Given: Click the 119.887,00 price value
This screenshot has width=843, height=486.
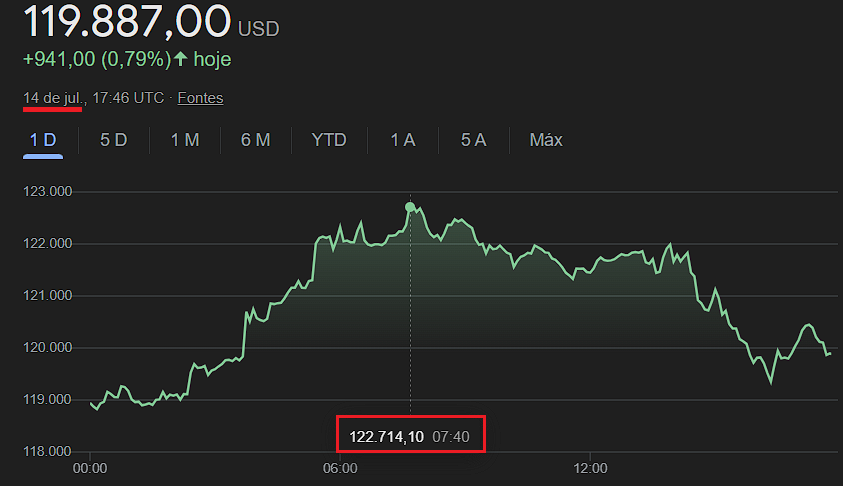Looking at the screenshot, I should (x=127, y=21).
